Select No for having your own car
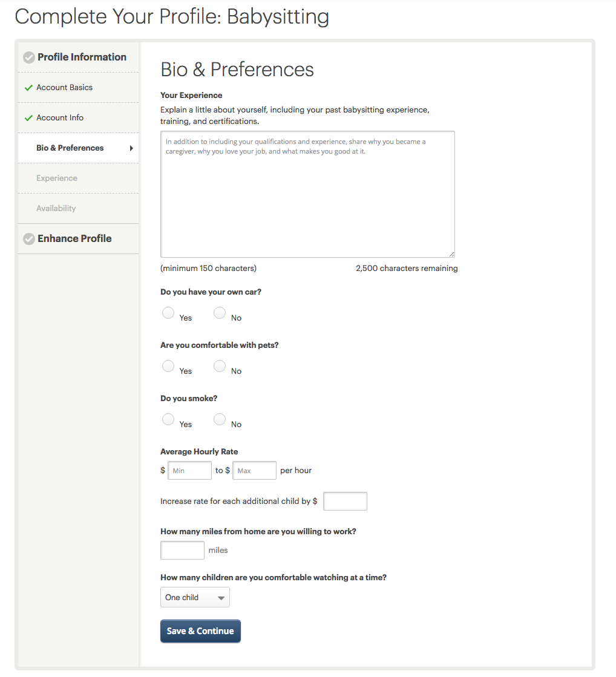This screenshot has width=616, height=677. pos(220,313)
